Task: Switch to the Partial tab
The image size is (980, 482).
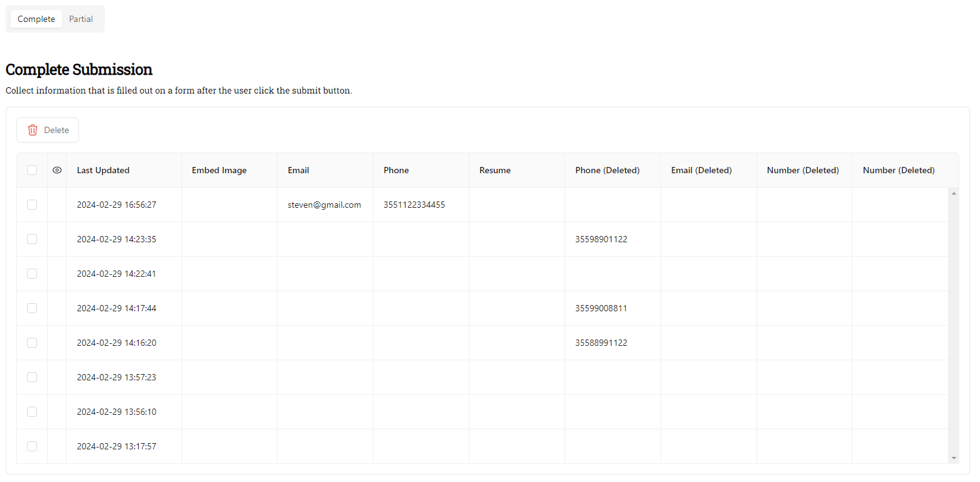Action: coord(81,19)
